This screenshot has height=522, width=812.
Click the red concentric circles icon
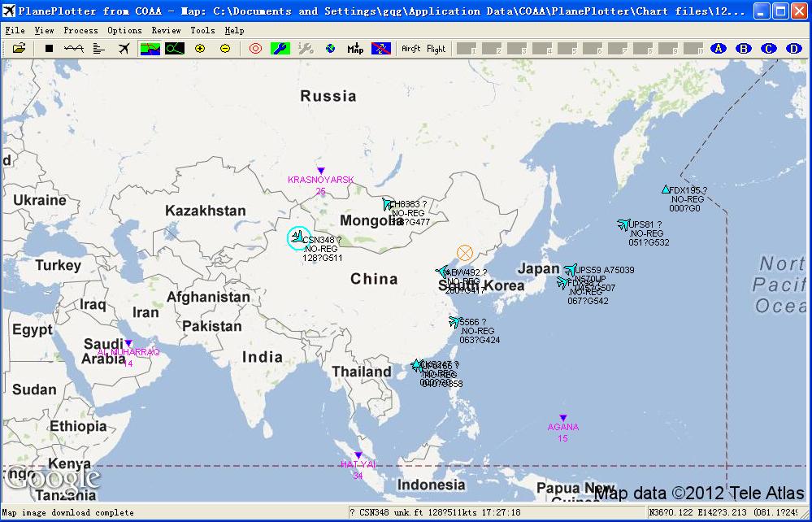(x=255, y=49)
